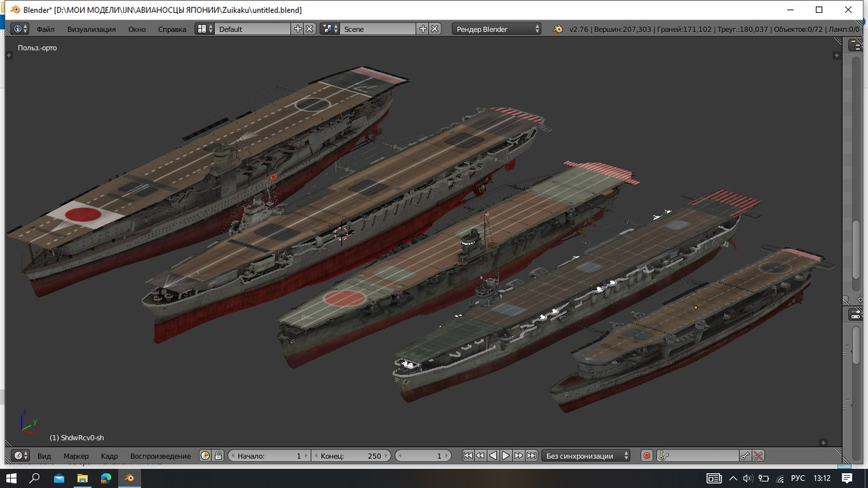Toggle the use preview range clock icon
The height and width of the screenshot is (488, 868).
205,456
